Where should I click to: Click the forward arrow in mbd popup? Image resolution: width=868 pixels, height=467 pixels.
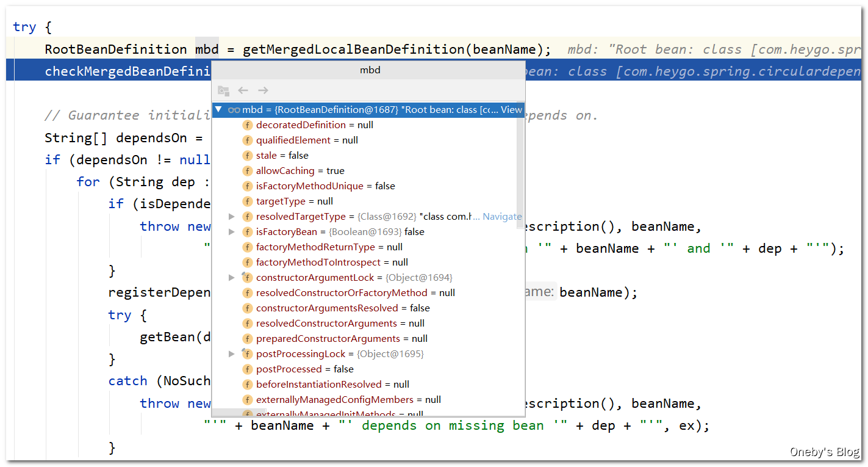tap(263, 90)
